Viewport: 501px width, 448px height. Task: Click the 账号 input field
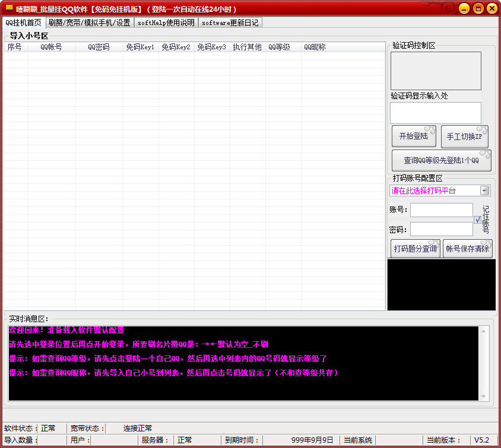[441, 210]
